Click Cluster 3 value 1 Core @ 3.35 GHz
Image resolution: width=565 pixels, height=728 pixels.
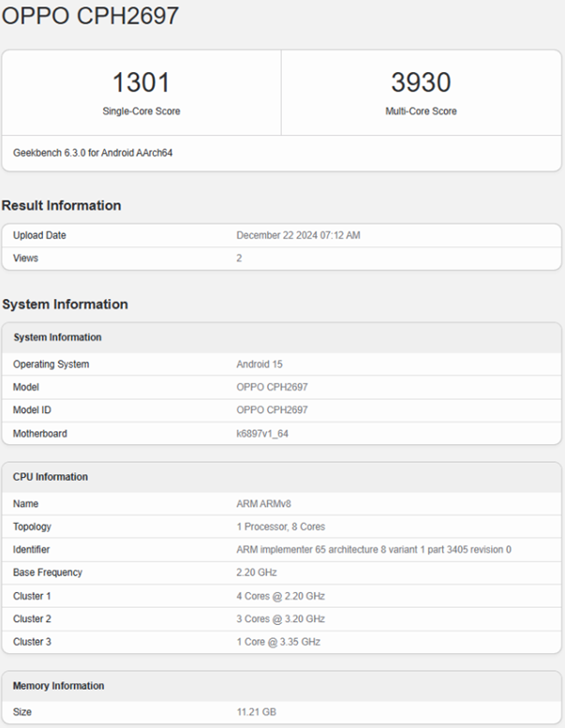pyautogui.click(x=278, y=642)
